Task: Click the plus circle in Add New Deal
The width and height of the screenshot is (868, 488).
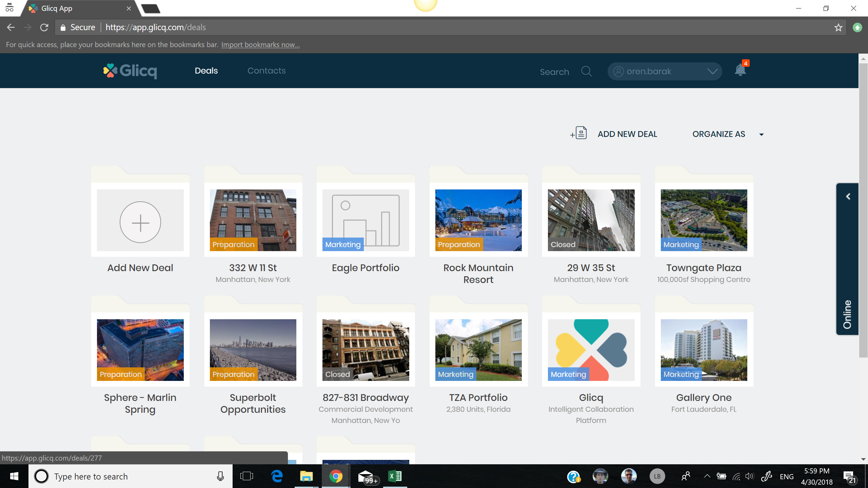Action: coord(140,222)
